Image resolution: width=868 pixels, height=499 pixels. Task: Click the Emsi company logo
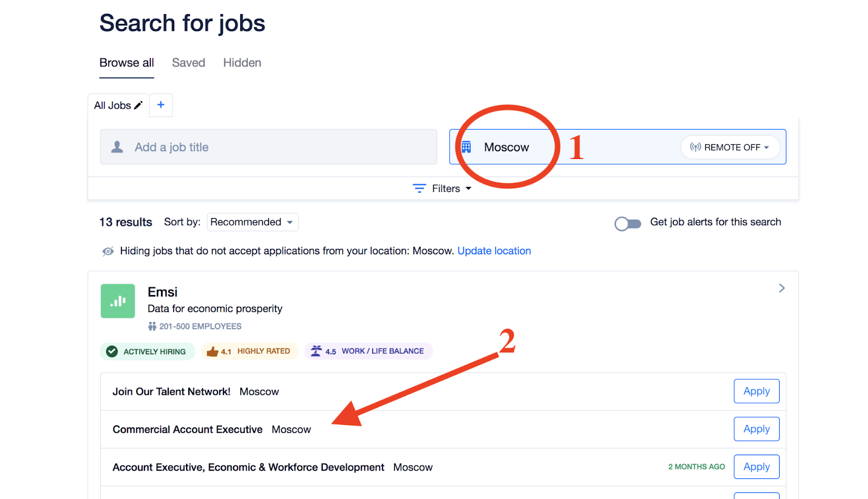[118, 301]
